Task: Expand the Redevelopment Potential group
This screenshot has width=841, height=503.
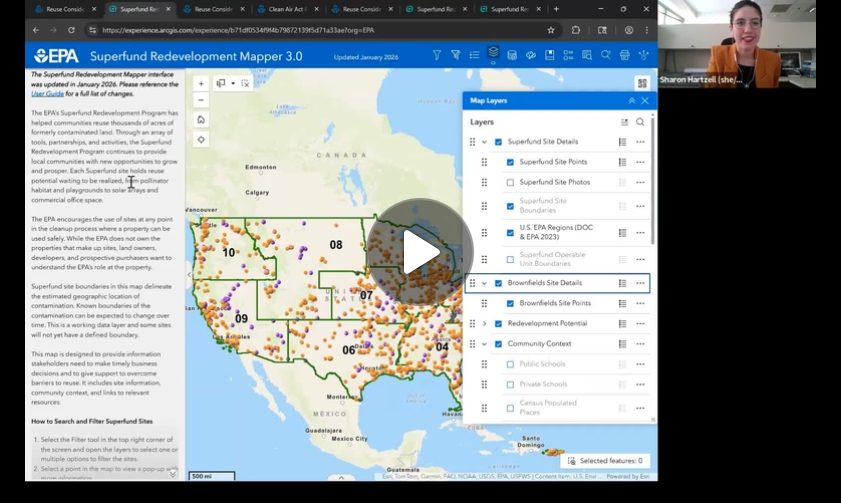Action: (x=484, y=324)
